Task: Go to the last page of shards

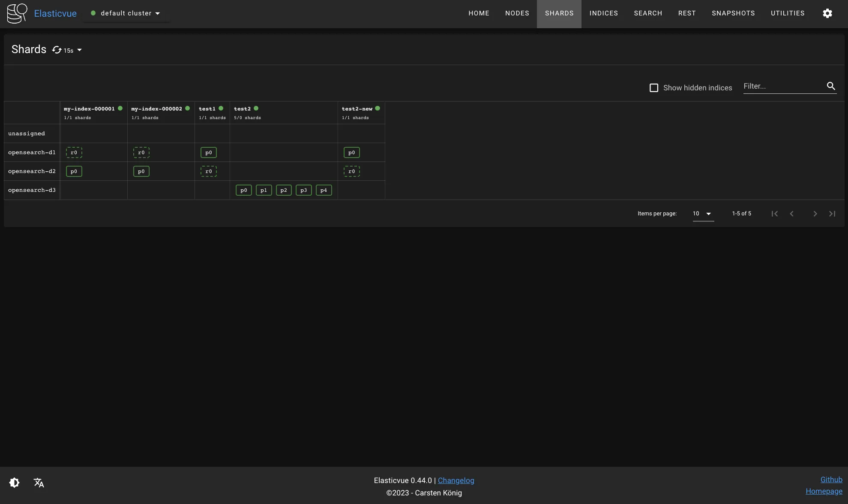Action: pyautogui.click(x=832, y=214)
